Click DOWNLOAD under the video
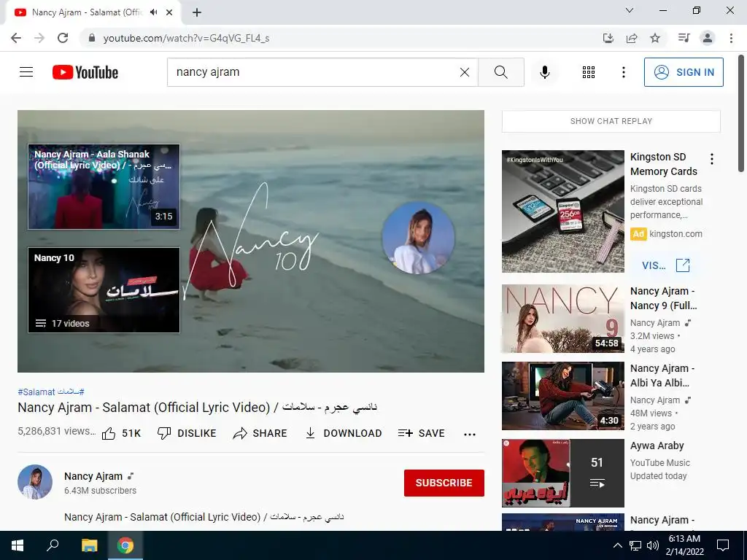Image resolution: width=747 pixels, height=560 pixels. tap(344, 433)
